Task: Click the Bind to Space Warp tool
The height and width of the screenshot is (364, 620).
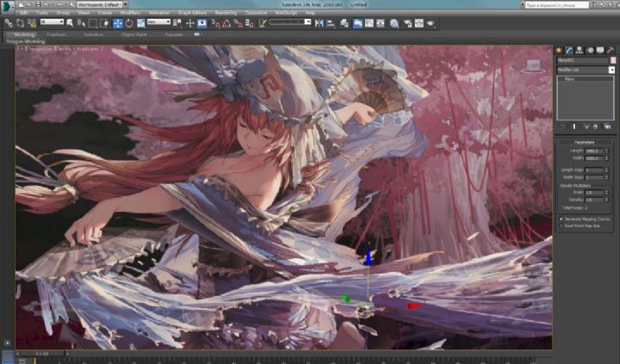Action: click(x=32, y=23)
